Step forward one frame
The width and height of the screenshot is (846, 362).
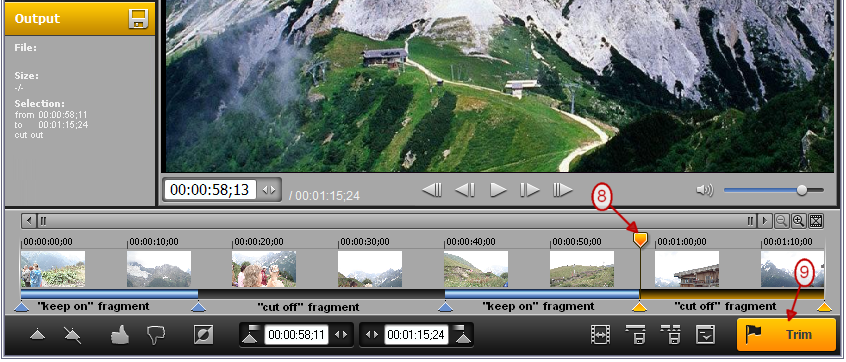(x=529, y=190)
